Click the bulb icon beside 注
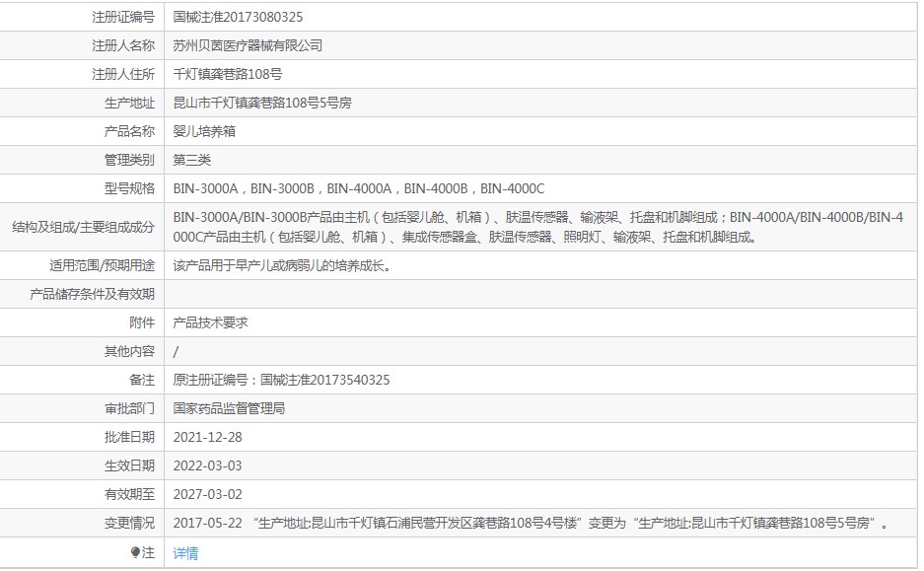This screenshot has height=571, width=924. tap(135, 552)
